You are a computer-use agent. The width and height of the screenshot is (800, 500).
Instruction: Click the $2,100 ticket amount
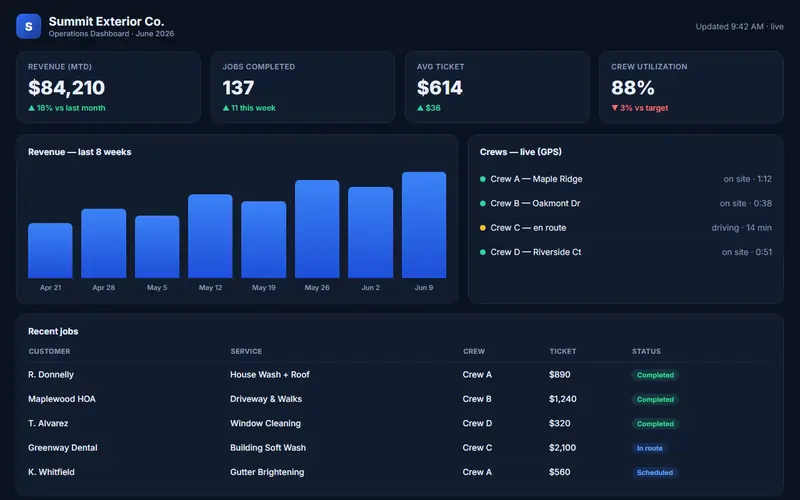coord(562,448)
